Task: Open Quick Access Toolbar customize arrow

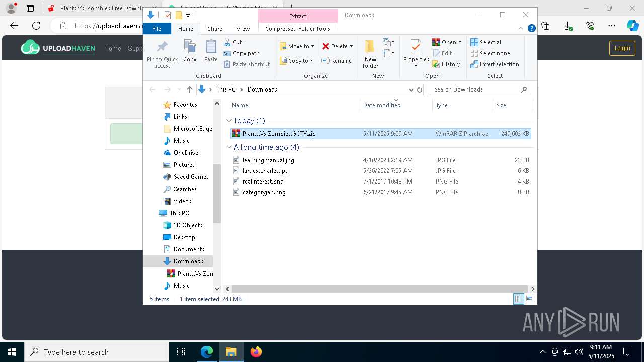Action: tap(188, 15)
